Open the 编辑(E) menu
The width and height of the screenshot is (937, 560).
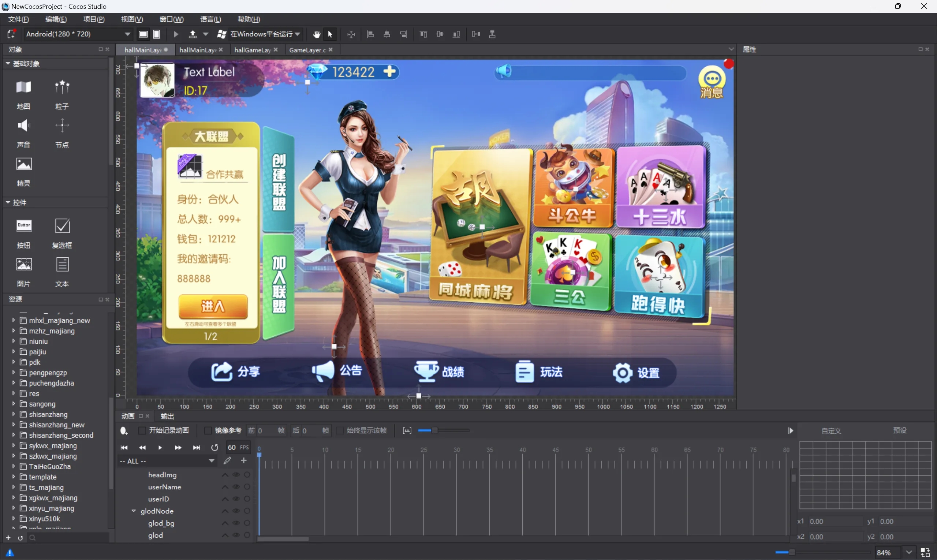tap(56, 19)
